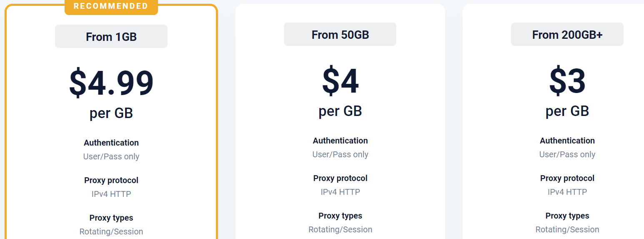Click per GB under $4 price
The height and width of the screenshot is (239, 644).
point(340,111)
